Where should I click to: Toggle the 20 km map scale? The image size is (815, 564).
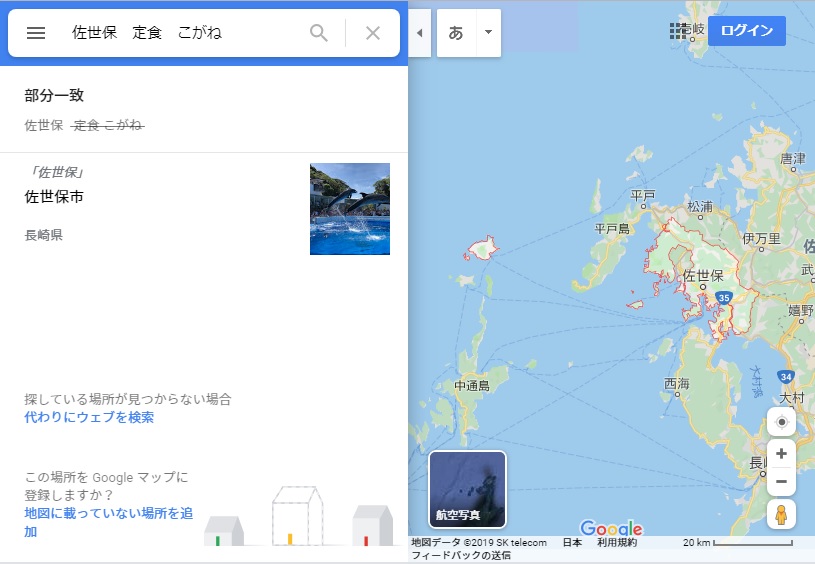pyautogui.click(x=738, y=543)
